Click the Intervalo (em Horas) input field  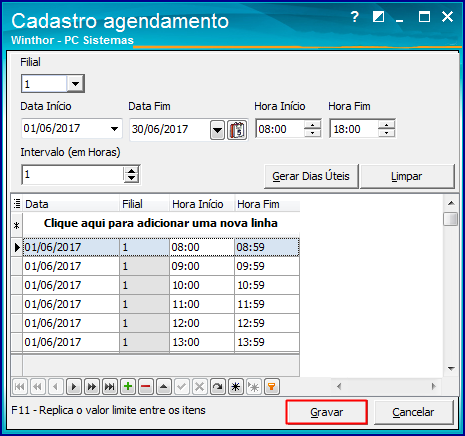[73, 174]
